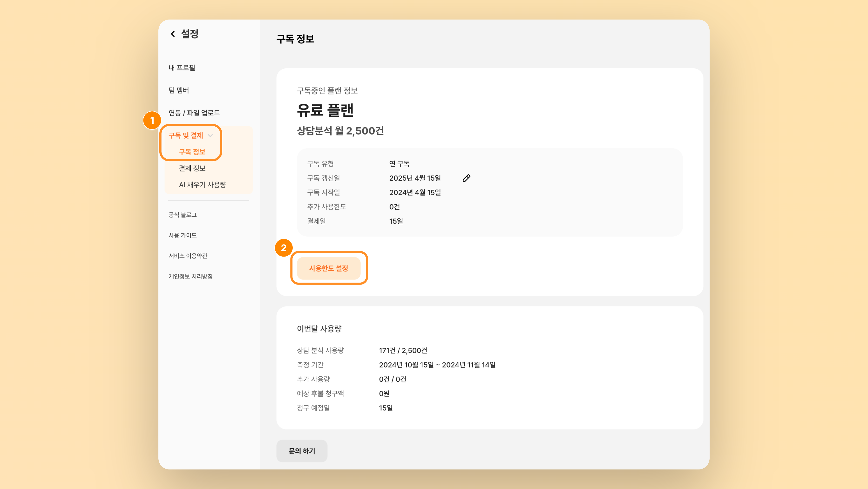Screen dimensions: 868x489
Task: Open the 사용 가이드 link
Action: (183, 235)
